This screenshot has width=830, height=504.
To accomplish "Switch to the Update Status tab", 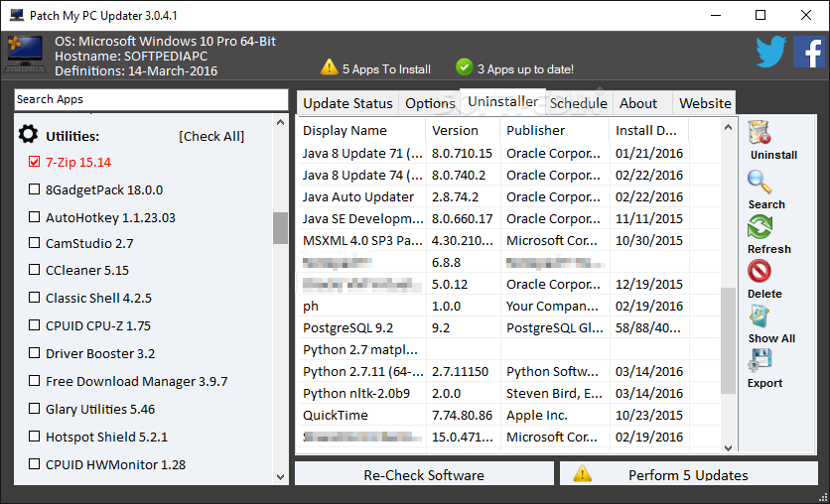I will (x=347, y=103).
